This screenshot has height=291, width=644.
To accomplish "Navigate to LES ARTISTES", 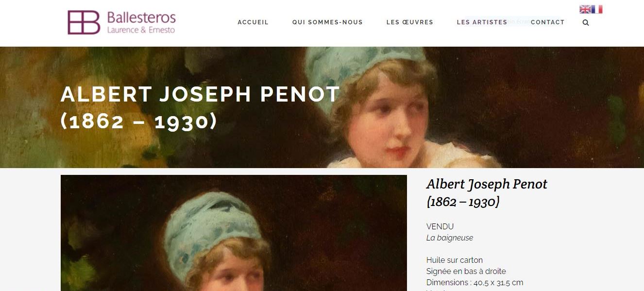I will (x=482, y=22).
